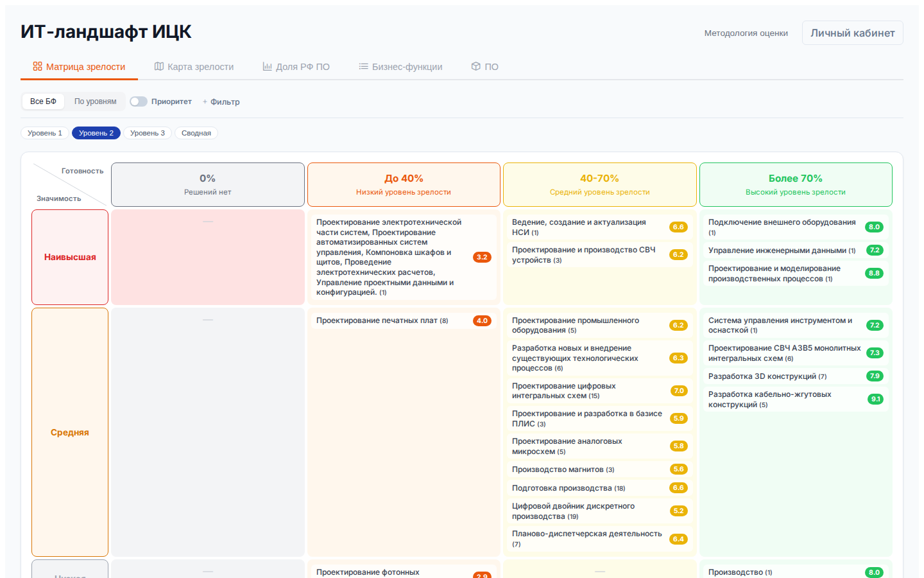Screen dimensions: 924x578
Task: Toggle the Приоритет switch
Action: pyautogui.click(x=139, y=101)
